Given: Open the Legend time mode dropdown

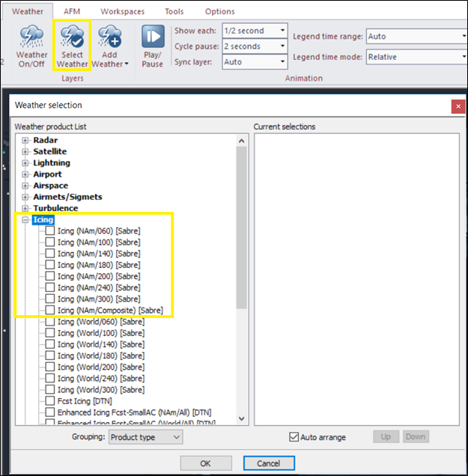Looking at the screenshot, I should point(416,57).
